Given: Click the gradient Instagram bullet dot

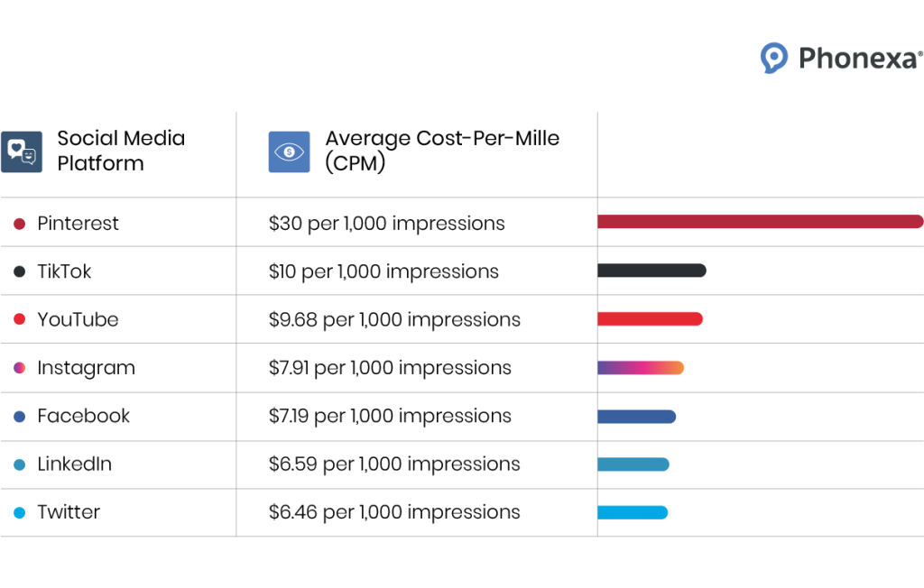Looking at the screenshot, I should point(20,368).
